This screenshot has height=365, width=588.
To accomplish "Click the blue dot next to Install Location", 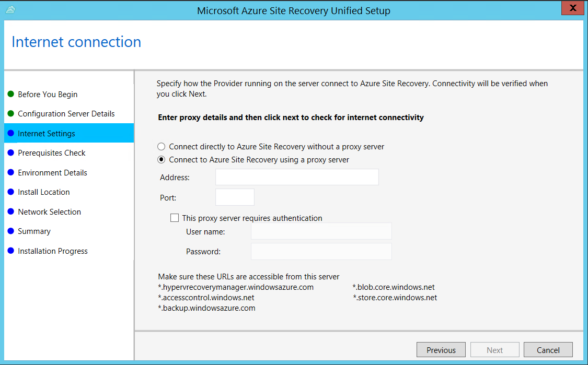I will click(x=11, y=192).
